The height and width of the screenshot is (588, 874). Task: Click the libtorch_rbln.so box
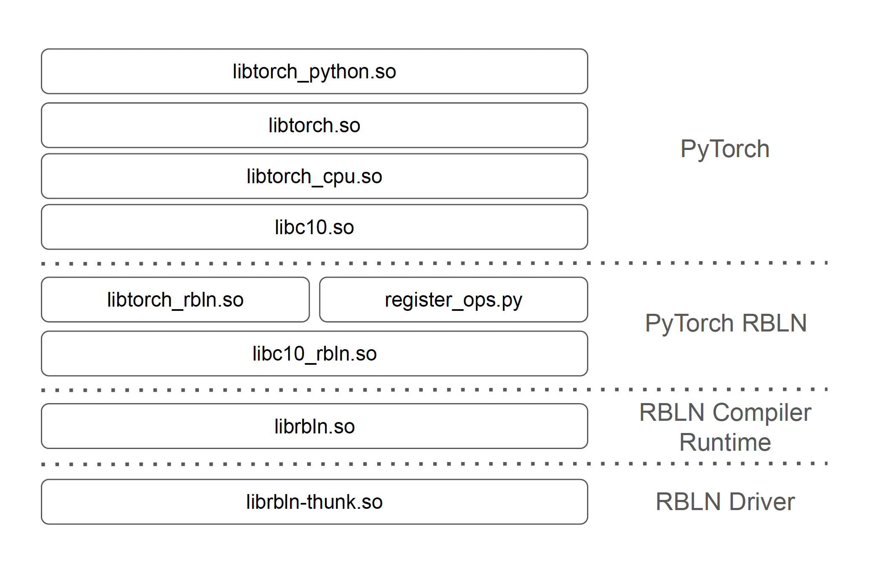(175, 299)
